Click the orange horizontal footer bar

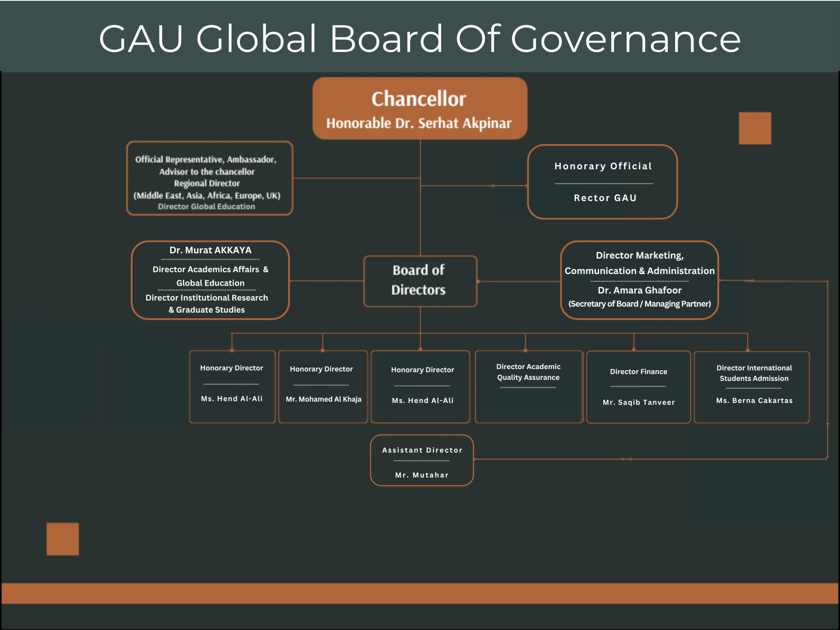point(420,593)
